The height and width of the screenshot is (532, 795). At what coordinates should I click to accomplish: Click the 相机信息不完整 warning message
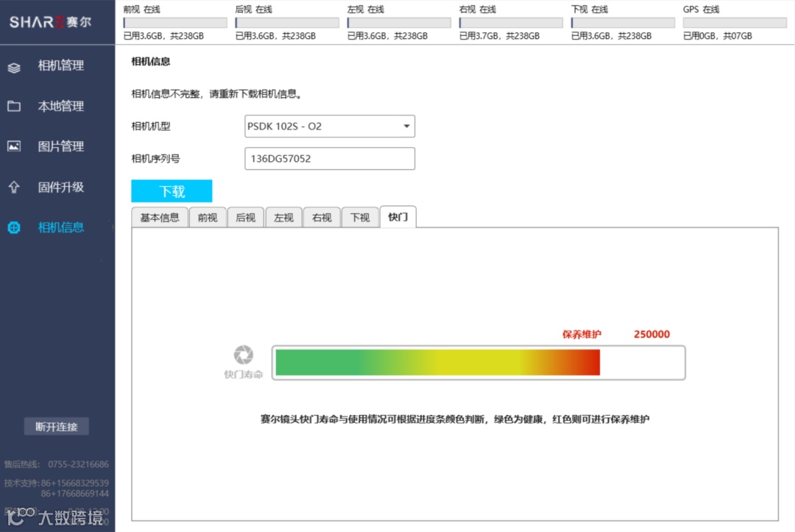217,94
